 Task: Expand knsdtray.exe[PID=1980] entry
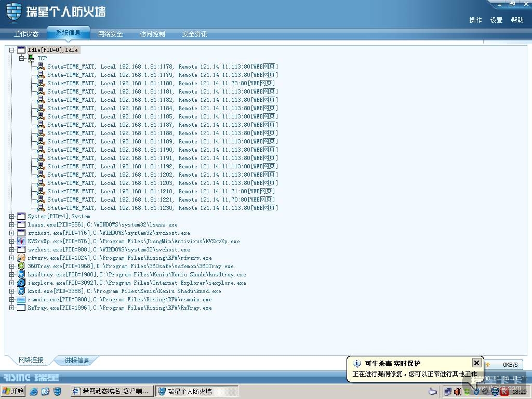coord(11,274)
